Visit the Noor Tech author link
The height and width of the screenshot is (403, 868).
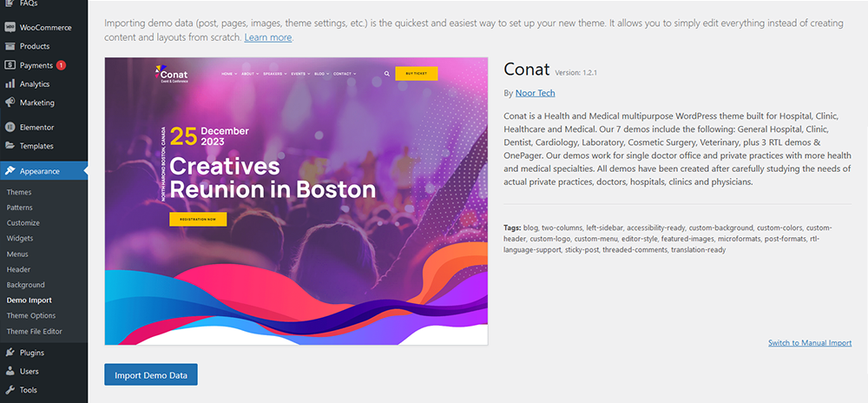point(536,93)
